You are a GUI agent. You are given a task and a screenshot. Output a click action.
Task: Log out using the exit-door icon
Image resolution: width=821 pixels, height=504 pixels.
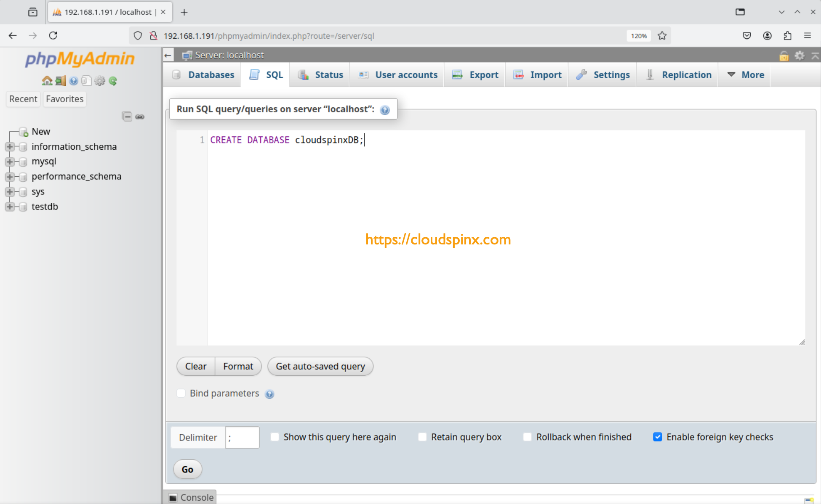(59, 80)
